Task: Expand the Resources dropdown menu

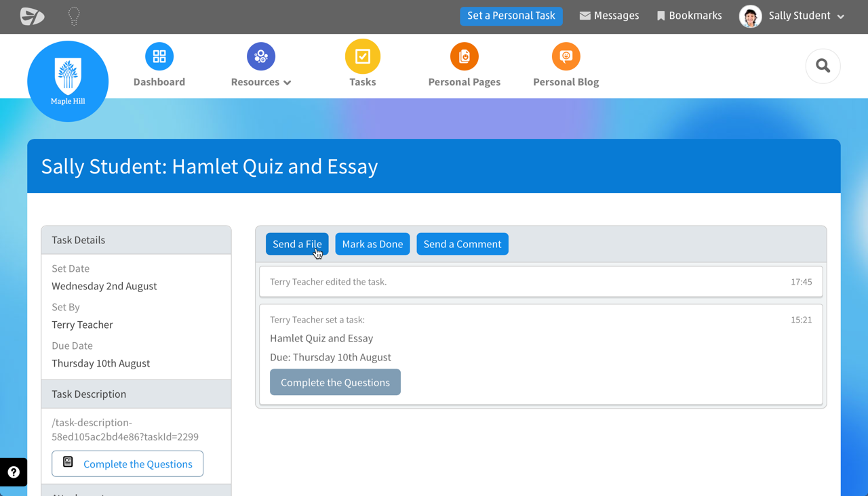Action: pos(261,82)
